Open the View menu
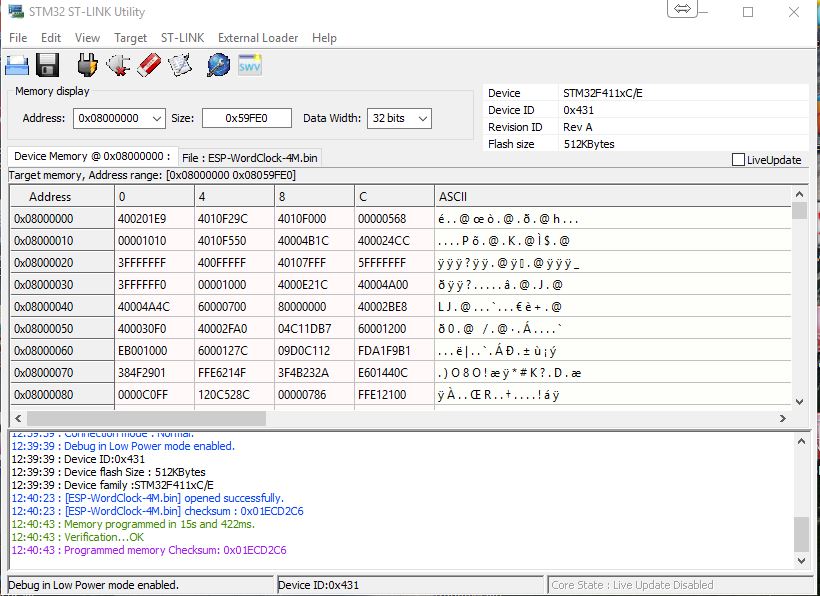The image size is (820, 596). click(87, 38)
